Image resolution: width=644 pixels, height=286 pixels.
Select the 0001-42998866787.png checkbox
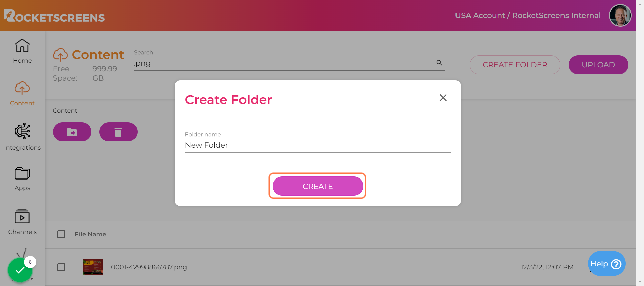click(x=61, y=267)
